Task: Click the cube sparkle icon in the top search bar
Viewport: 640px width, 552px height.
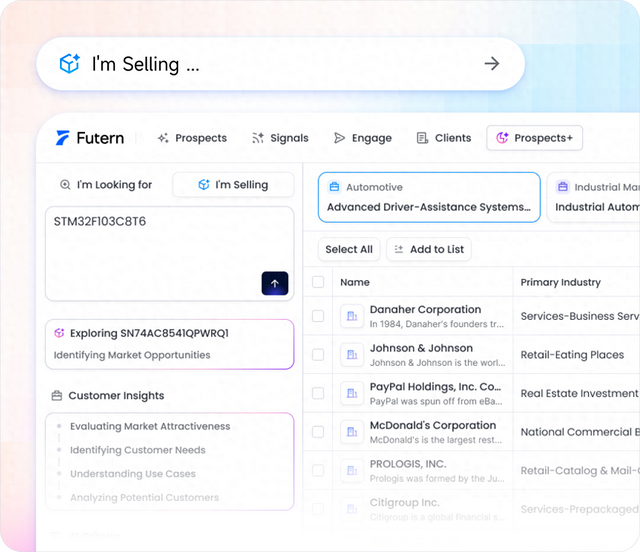Action: [70, 64]
